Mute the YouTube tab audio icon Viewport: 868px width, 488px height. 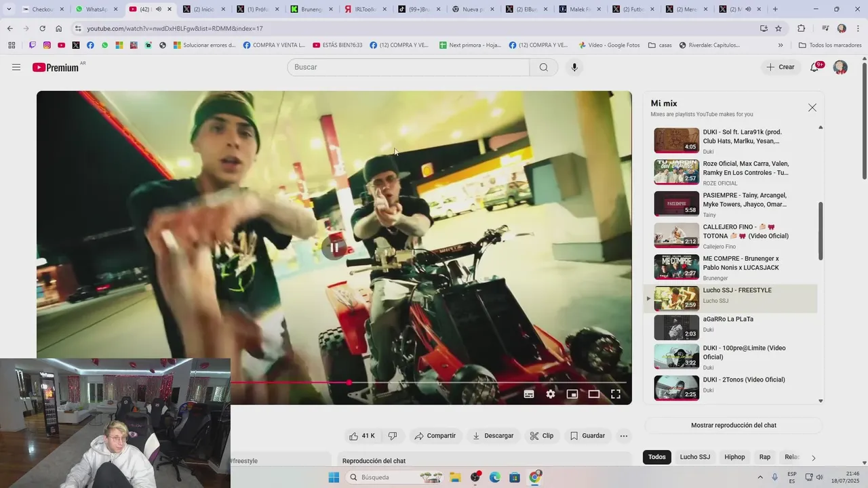158,9
